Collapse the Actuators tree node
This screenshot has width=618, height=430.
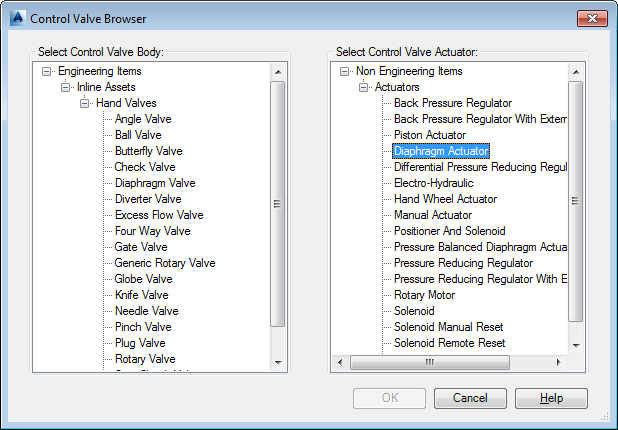pos(363,87)
